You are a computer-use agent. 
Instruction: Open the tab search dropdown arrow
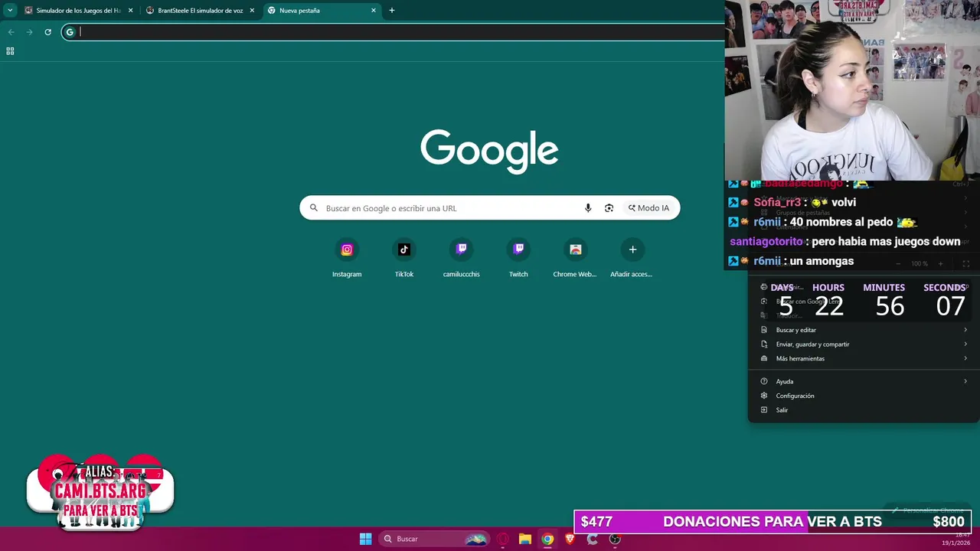[x=10, y=11]
